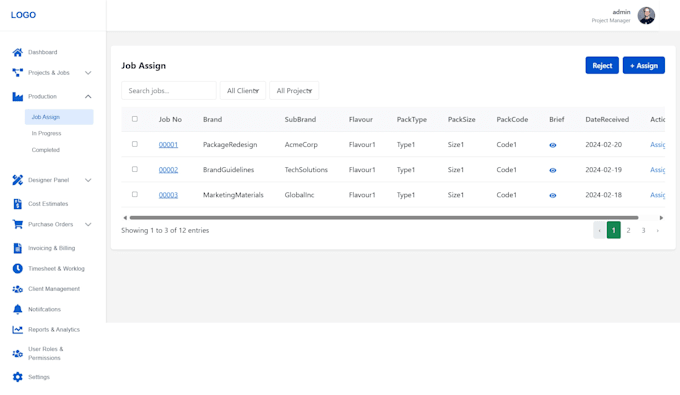Open job number 00003 link
680x395 pixels.
pyautogui.click(x=168, y=195)
